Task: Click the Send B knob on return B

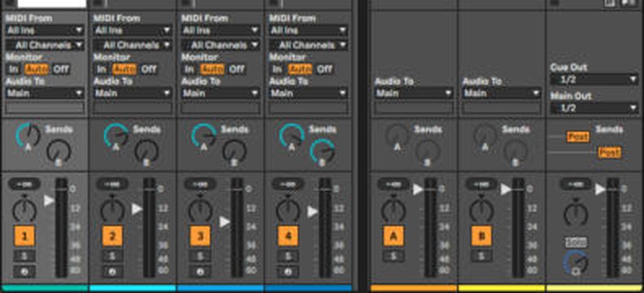Action: pos(516,151)
